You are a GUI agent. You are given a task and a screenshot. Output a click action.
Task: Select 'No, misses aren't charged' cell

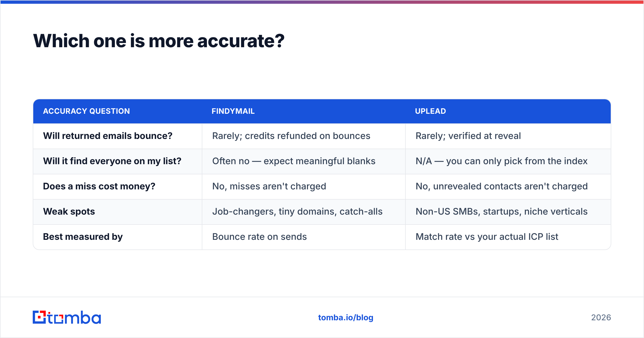pyautogui.click(x=269, y=186)
